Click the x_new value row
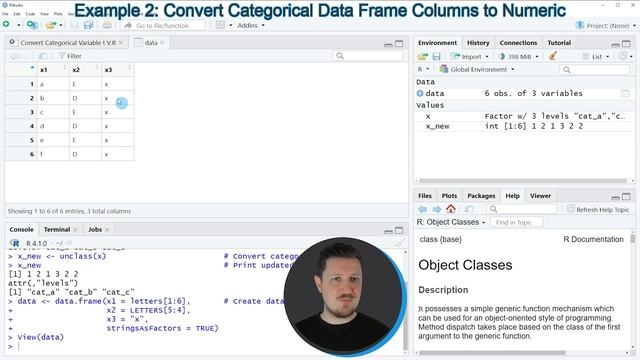This screenshot has height=360, width=640. pyautogui.click(x=524, y=127)
